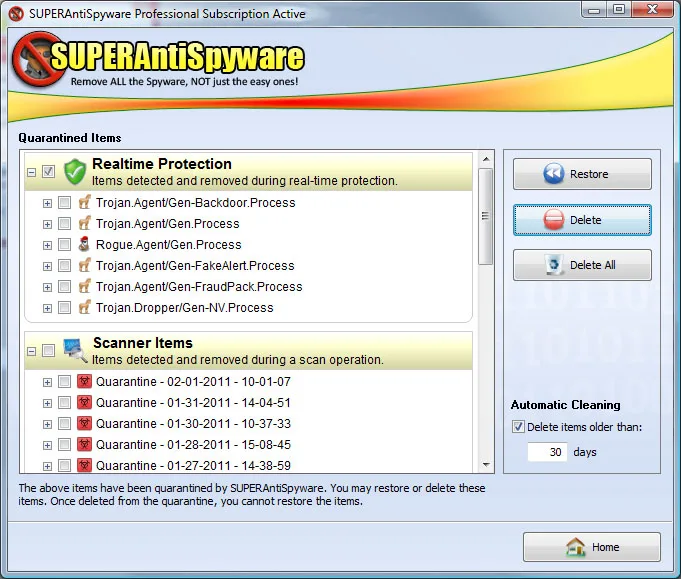The image size is (681, 579).
Task: Click the quarantine list scrollbar down arrow
Action: (486, 465)
